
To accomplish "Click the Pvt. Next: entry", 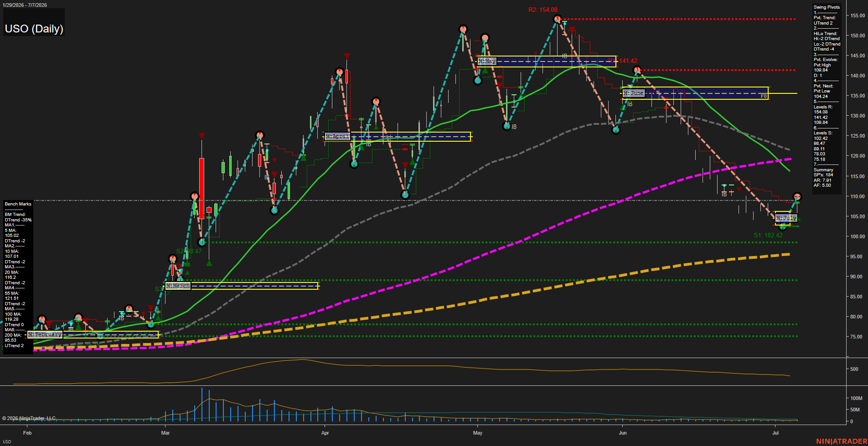I will (823, 86).
